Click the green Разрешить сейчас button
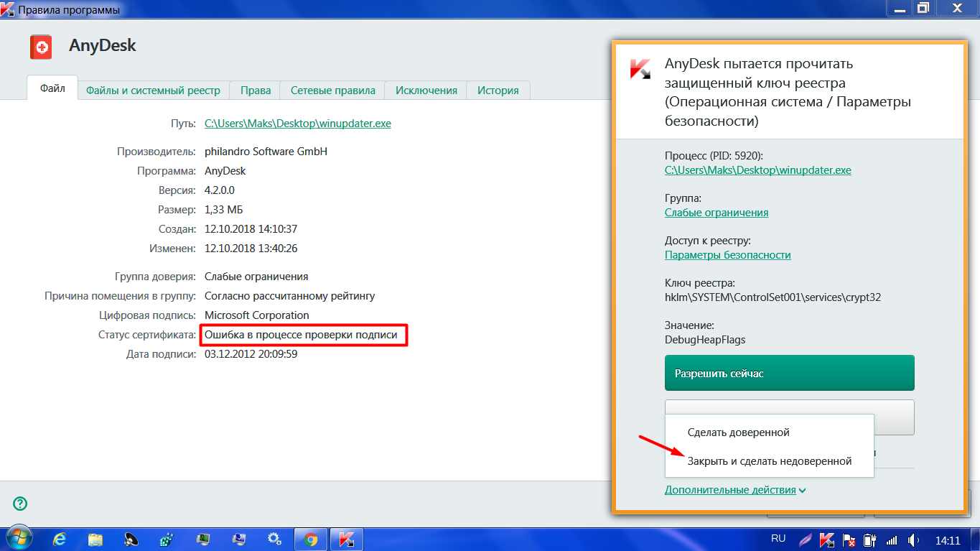Viewport: 980px width, 551px height. click(x=790, y=374)
